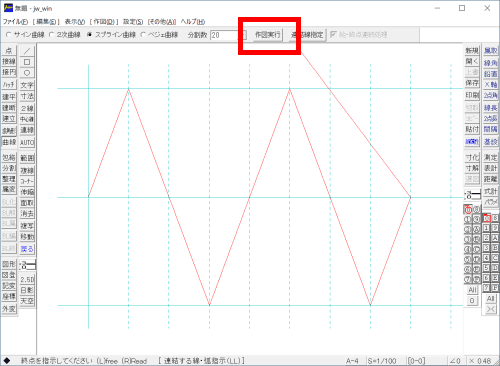Toggle layer 1 circle button
The height and width of the screenshot is (366, 500).
(x=468, y=220)
